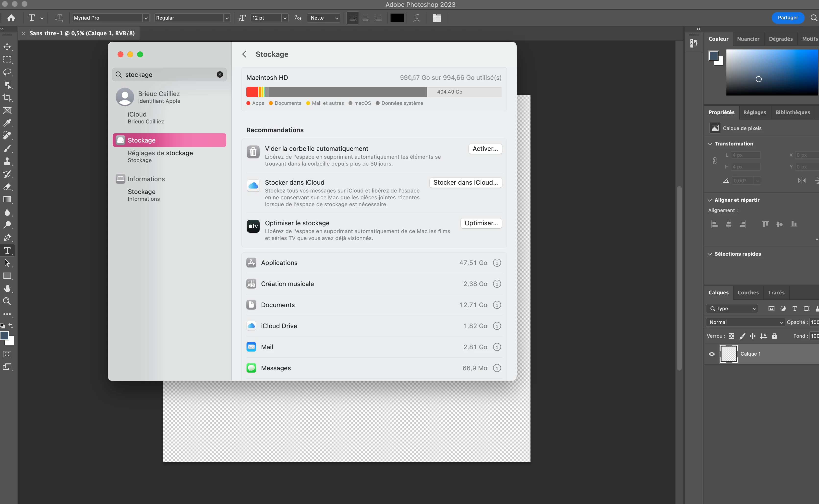Choose the Hand tool
Screen dimensions: 819x504
point(7,289)
